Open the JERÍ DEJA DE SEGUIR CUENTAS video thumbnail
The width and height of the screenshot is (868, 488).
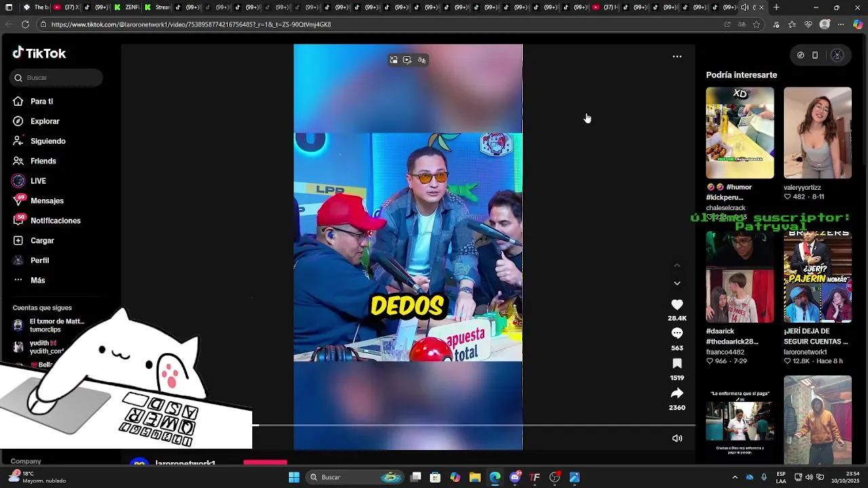[818, 277]
